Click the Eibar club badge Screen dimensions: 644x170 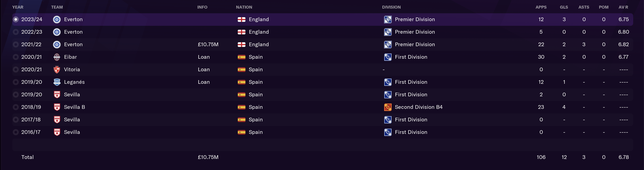57,57
